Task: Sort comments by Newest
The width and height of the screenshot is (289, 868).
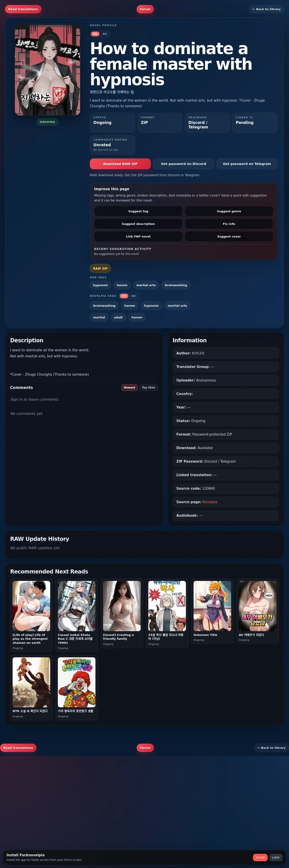Action: (x=129, y=388)
